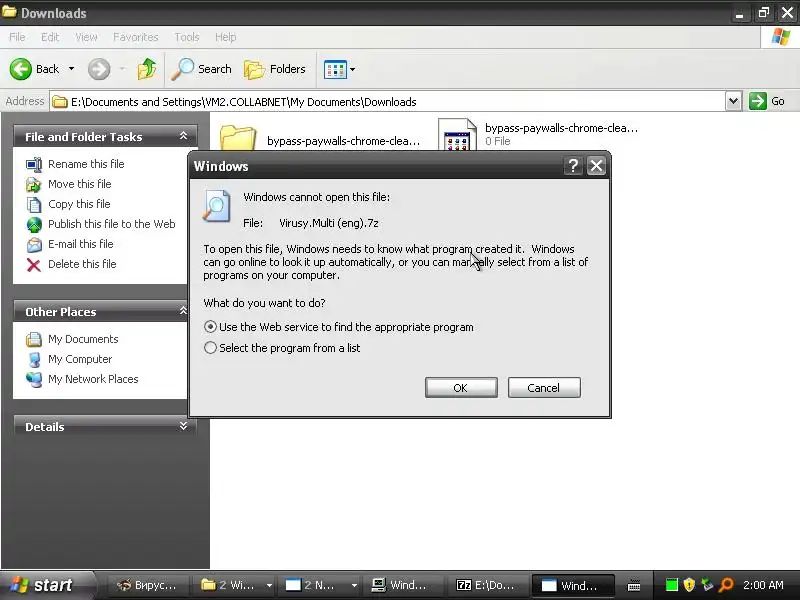Switch to the E:\Do... 7z taskbar button
This screenshot has width=800, height=600.
click(486, 585)
